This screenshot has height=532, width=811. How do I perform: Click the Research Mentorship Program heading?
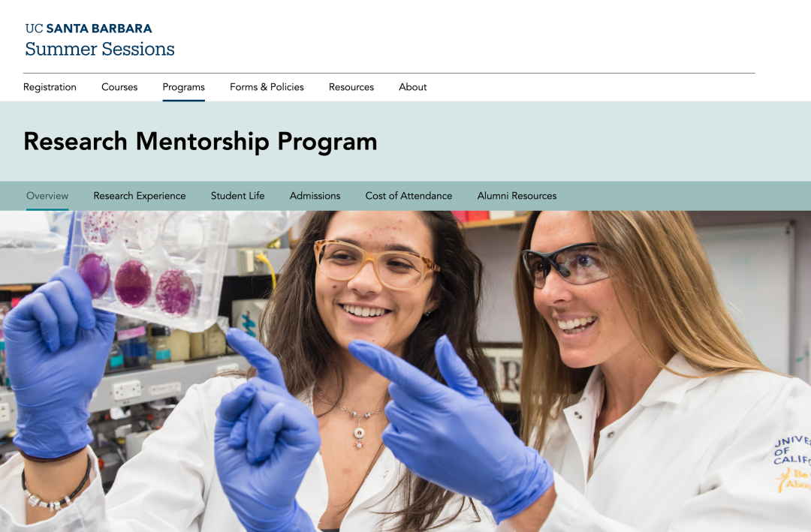coord(200,141)
